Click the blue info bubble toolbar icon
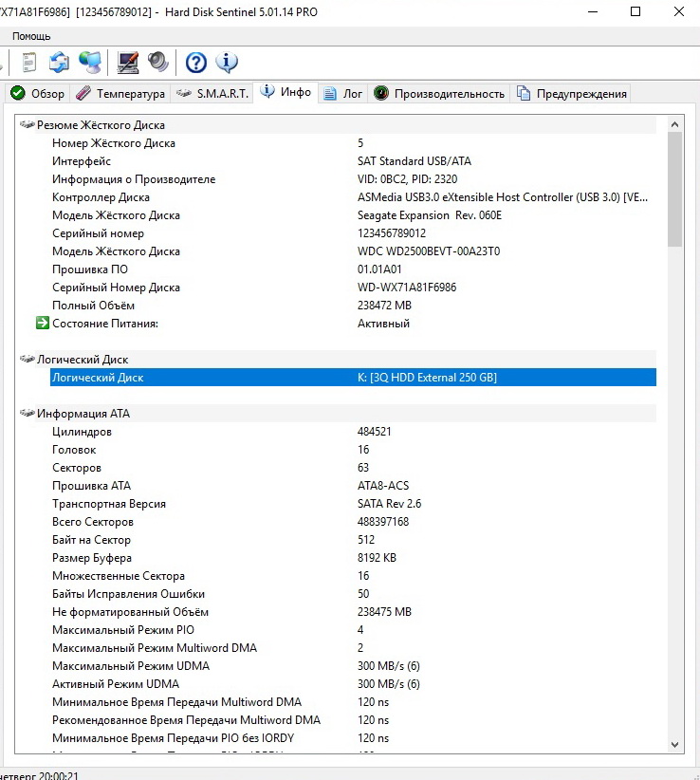 [x=227, y=63]
